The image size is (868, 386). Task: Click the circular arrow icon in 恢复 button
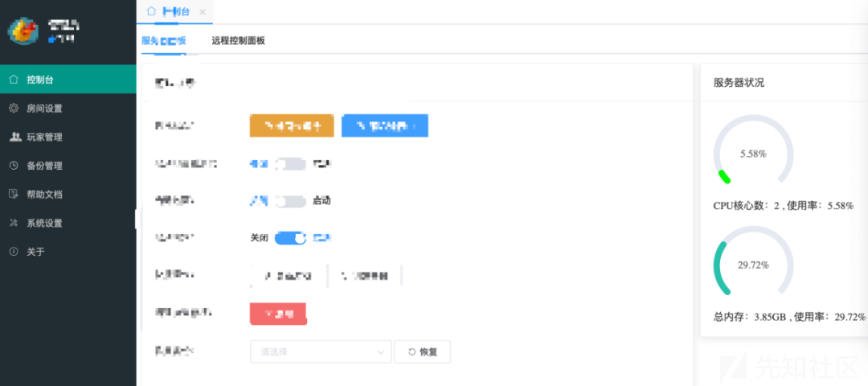tap(411, 351)
